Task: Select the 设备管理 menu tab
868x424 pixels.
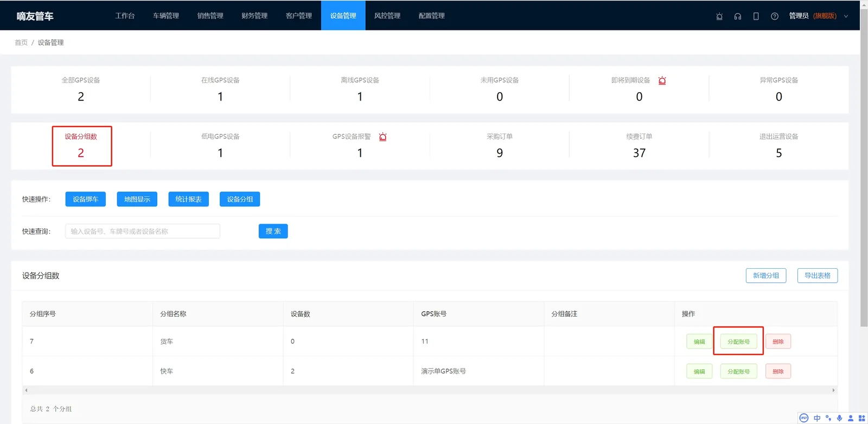Action: pyautogui.click(x=343, y=16)
